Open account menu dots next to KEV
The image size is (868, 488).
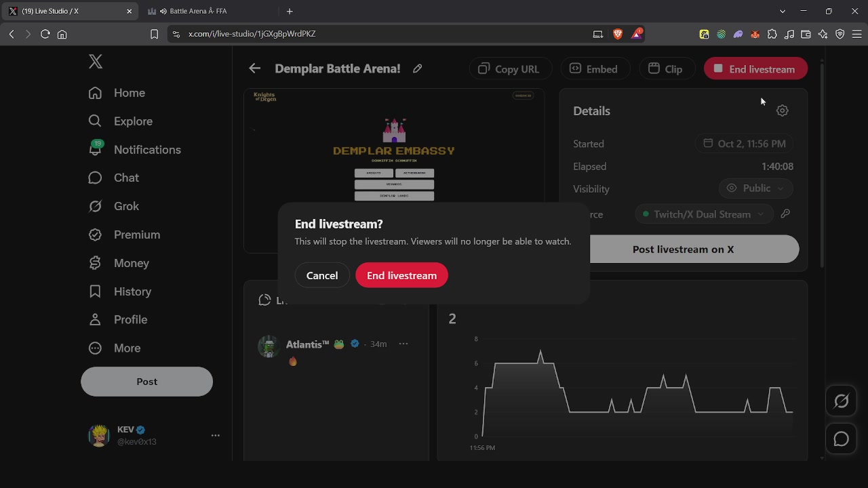tap(216, 435)
